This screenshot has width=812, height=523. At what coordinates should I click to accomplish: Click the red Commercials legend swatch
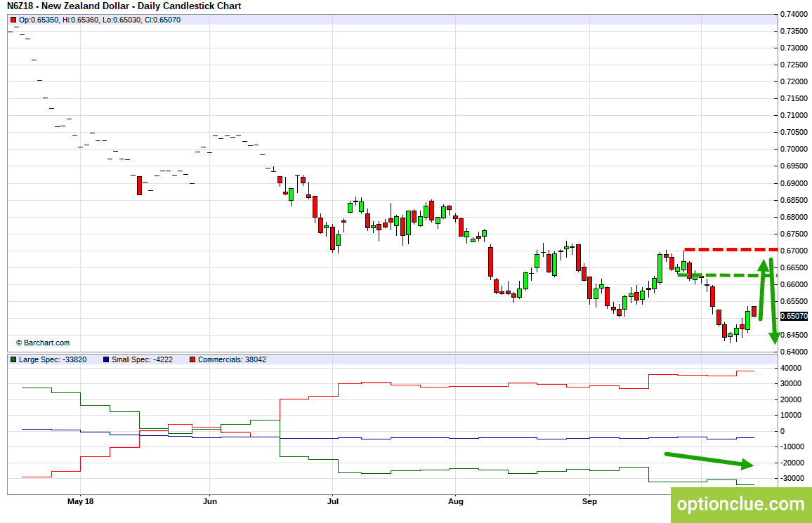tap(192, 359)
